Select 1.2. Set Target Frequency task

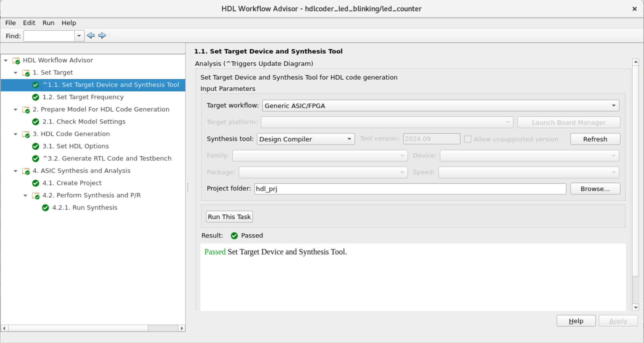[x=83, y=97]
